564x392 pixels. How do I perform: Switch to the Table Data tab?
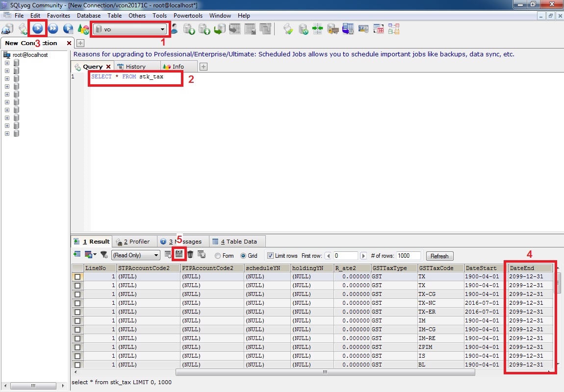(238, 242)
